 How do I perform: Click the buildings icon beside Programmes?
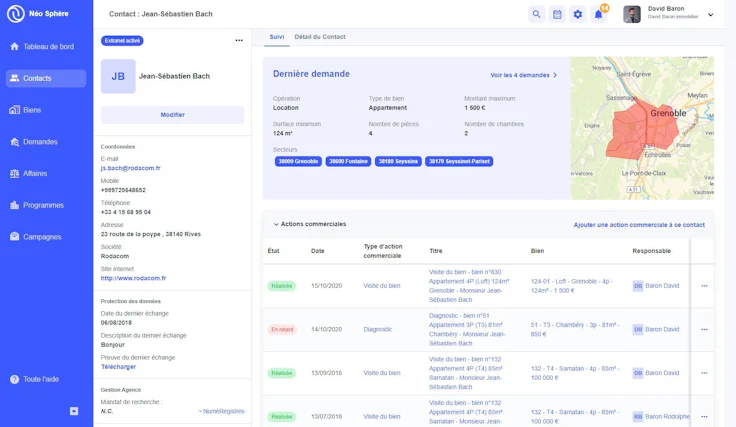tap(15, 205)
